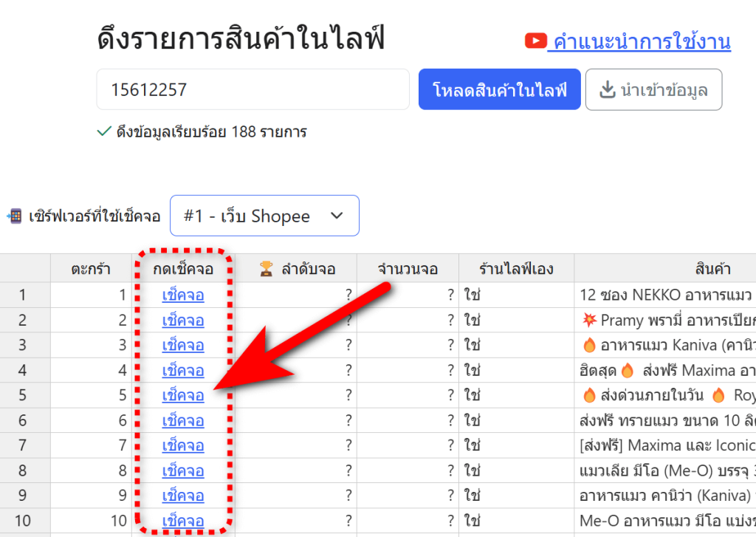Click the live ID input field 15612257
This screenshot has width=756, height=537.
(x=252, y=90)
